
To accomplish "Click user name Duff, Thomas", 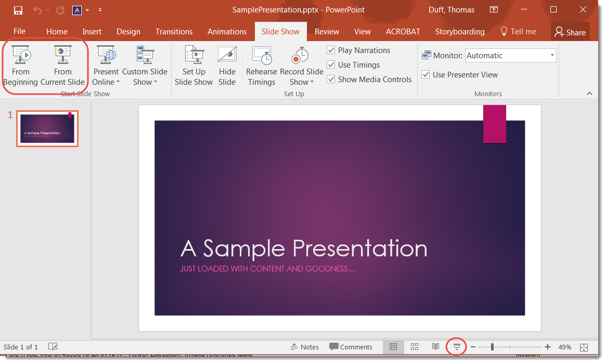I will pyautogui.click(x=452, y=10).
